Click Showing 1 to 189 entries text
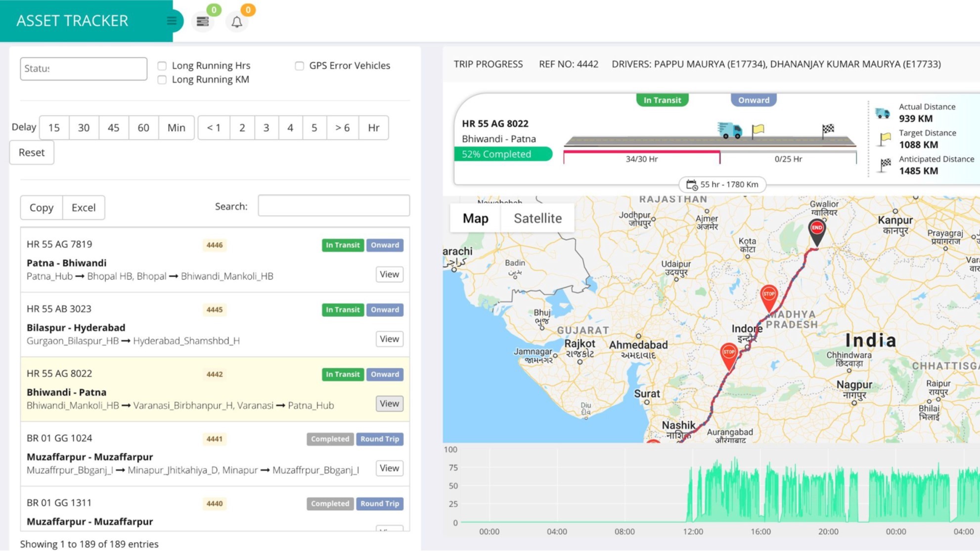The height and width of the screenshot is (551, 980). (89, 544)
